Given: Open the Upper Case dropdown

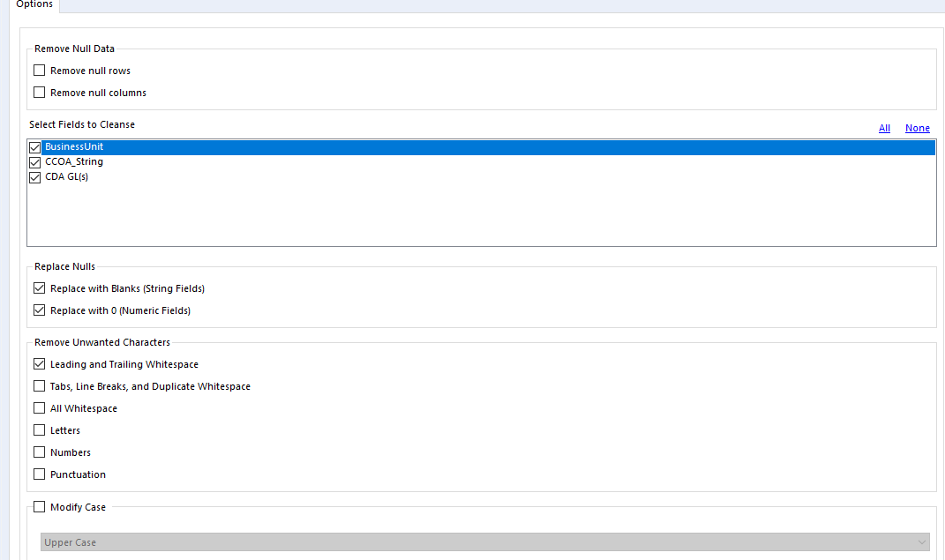Looking at the screenshot, I should pyautogui.click(x=921, y=541).
